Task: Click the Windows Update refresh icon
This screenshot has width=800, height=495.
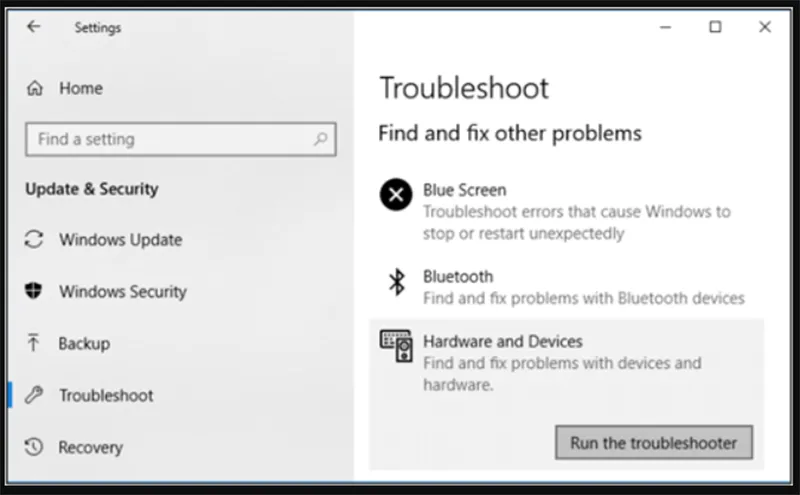Action: click(34, 239)
